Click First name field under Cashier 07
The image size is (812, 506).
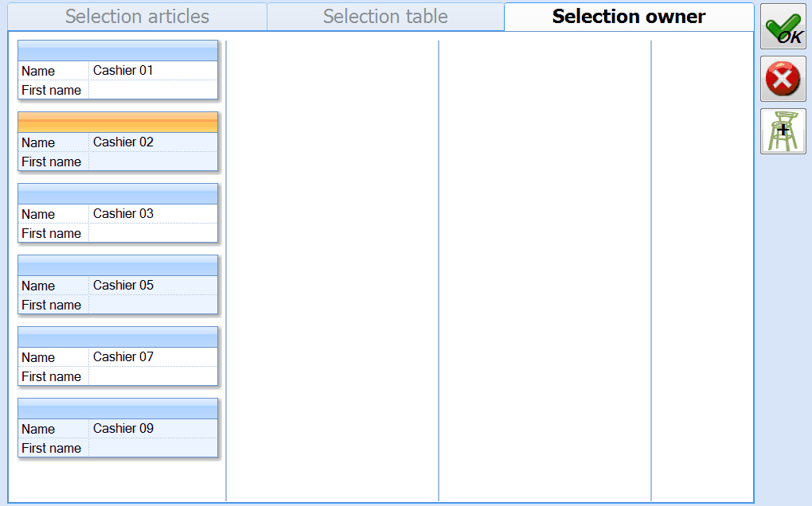coord(152,377)
